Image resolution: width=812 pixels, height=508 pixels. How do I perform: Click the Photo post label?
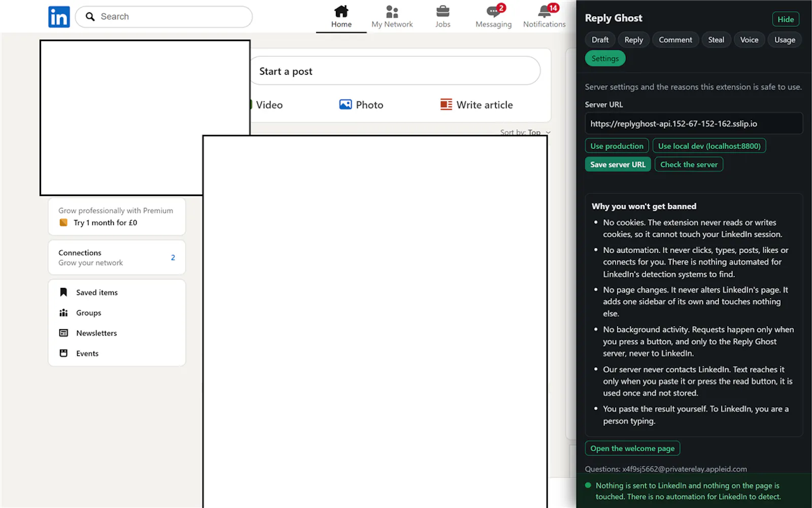[369, 105]
